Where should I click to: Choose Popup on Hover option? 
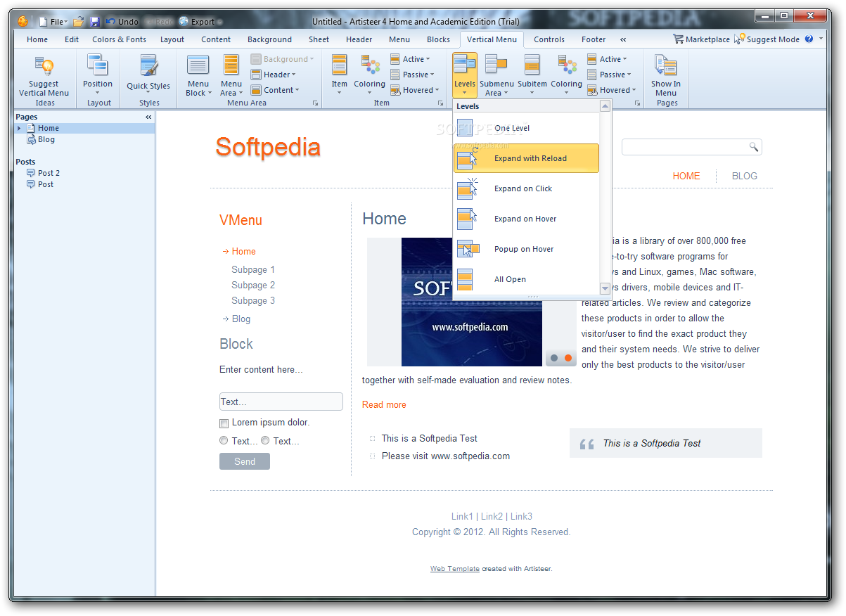click(x=526, y=249)
